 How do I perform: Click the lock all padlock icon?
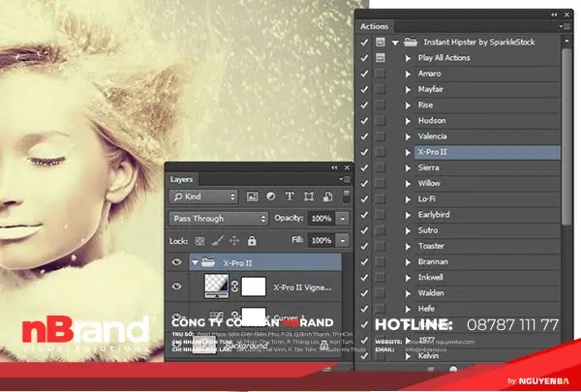tap(252, 240)
